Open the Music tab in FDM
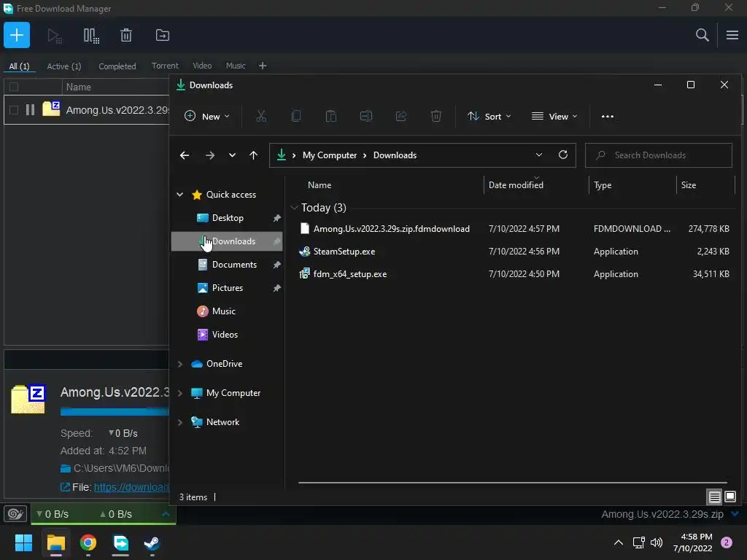Viewport: 747px width, 560px height. pyautogui.click(x=236, y=66)
